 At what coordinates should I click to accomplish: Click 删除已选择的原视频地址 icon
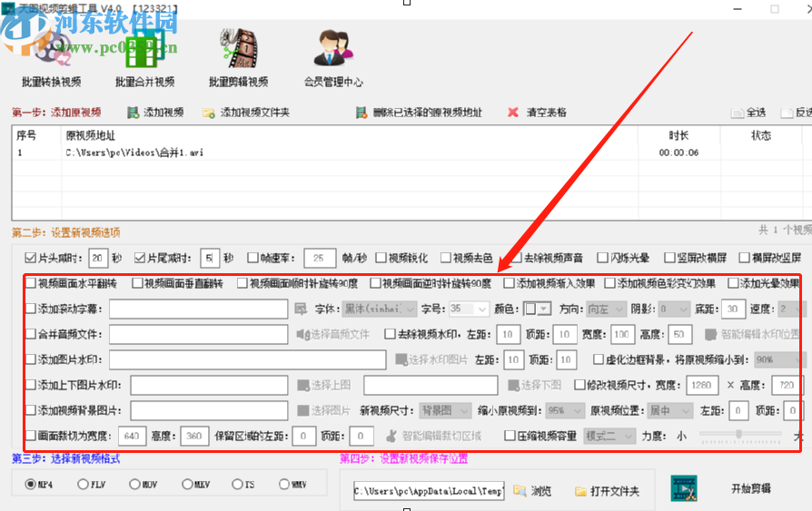click(361, 113)
